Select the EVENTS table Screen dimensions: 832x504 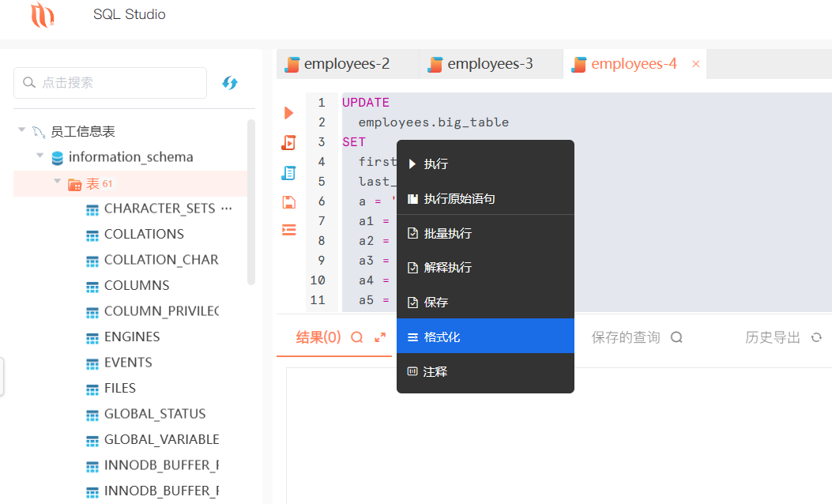coord(129,363)
